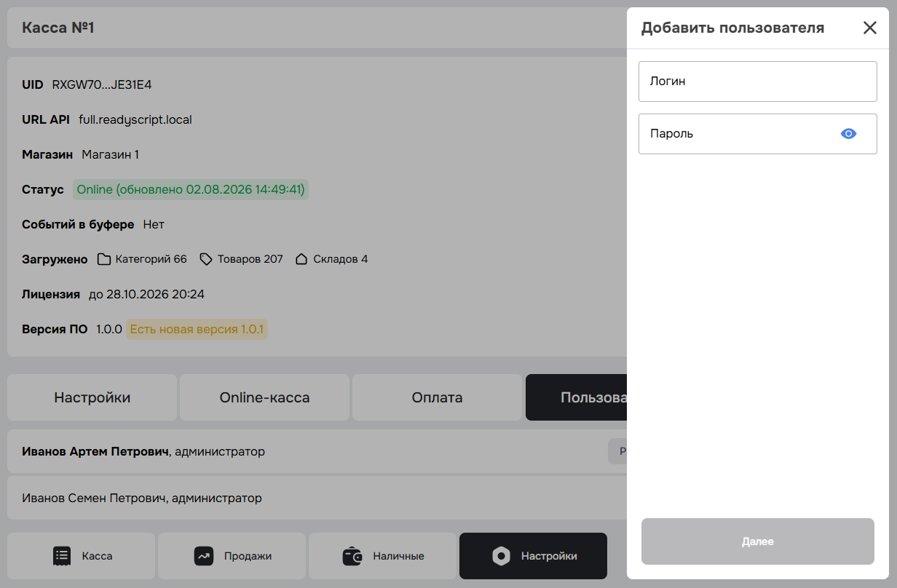This screenshot has height=588, width=897.
Task: Click the Логин input field
Action: [757, 82]
